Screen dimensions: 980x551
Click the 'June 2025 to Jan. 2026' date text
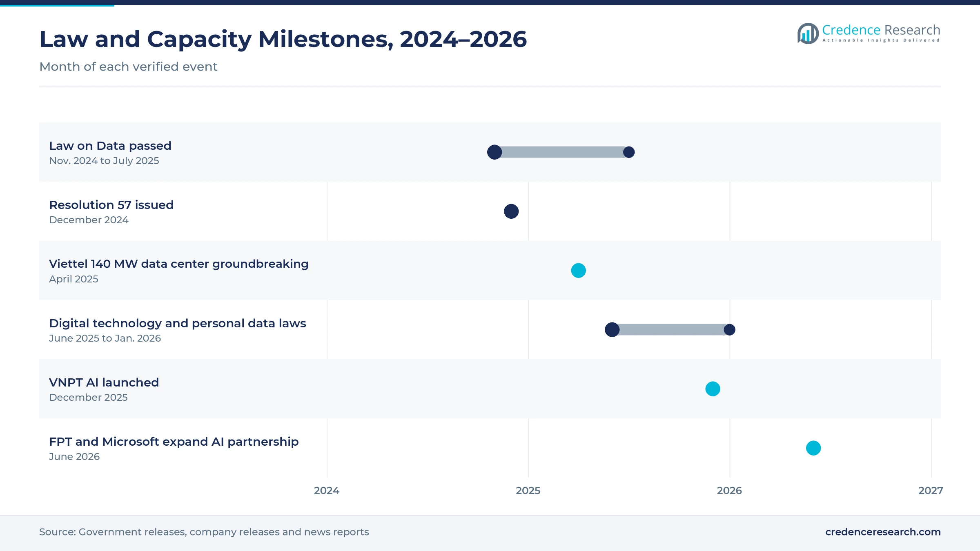pyautogui.click(x=105, y=338)
